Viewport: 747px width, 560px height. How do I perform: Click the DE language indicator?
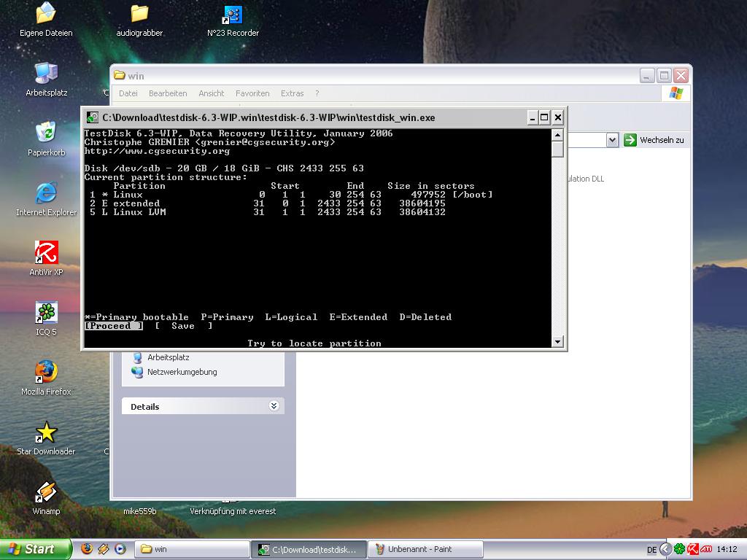pyautogui.click(x=651, y=550)
